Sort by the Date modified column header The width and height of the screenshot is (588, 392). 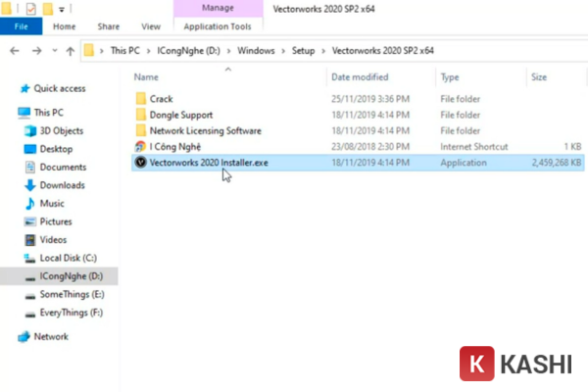(360, 77)
